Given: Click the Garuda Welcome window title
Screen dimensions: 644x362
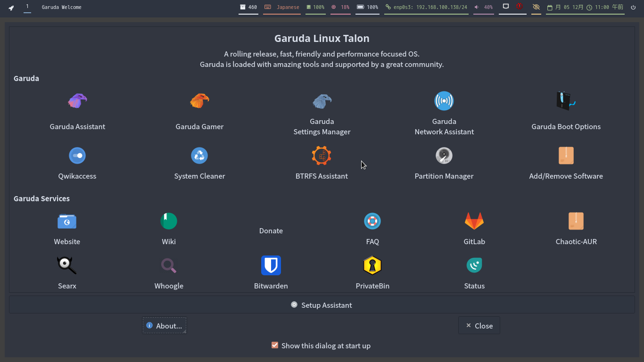Looking at the screenshot, I should tap(62, 8).
